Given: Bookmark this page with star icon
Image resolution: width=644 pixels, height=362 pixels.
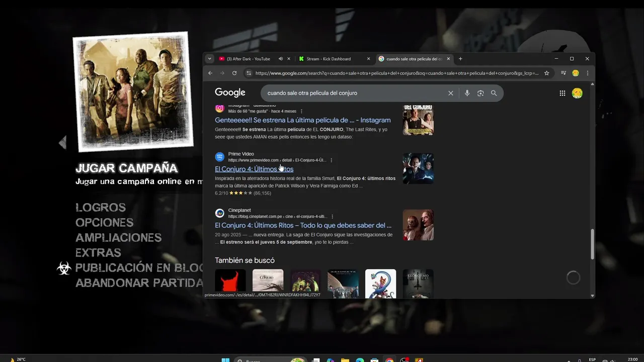Looking at the screenshot, I should click(x=547, y=73).
